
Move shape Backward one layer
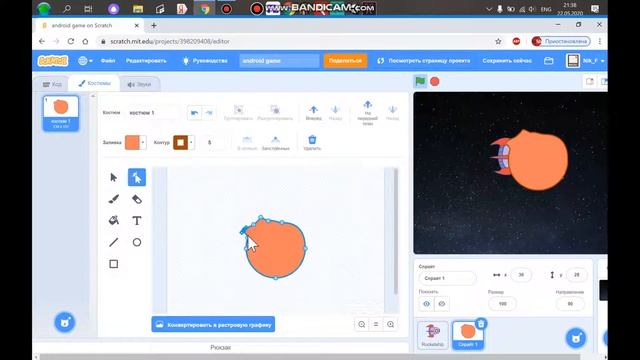coord(335,112)
